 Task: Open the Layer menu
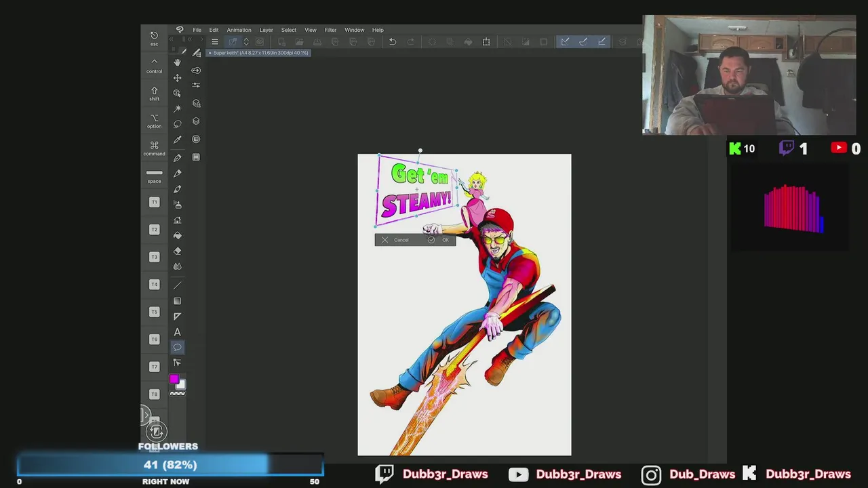coord(266,30)
